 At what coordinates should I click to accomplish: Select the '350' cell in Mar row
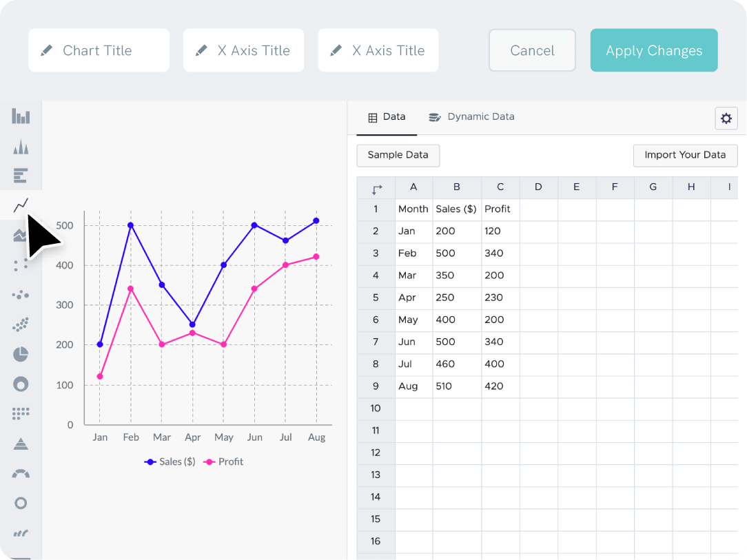point(457,276)
